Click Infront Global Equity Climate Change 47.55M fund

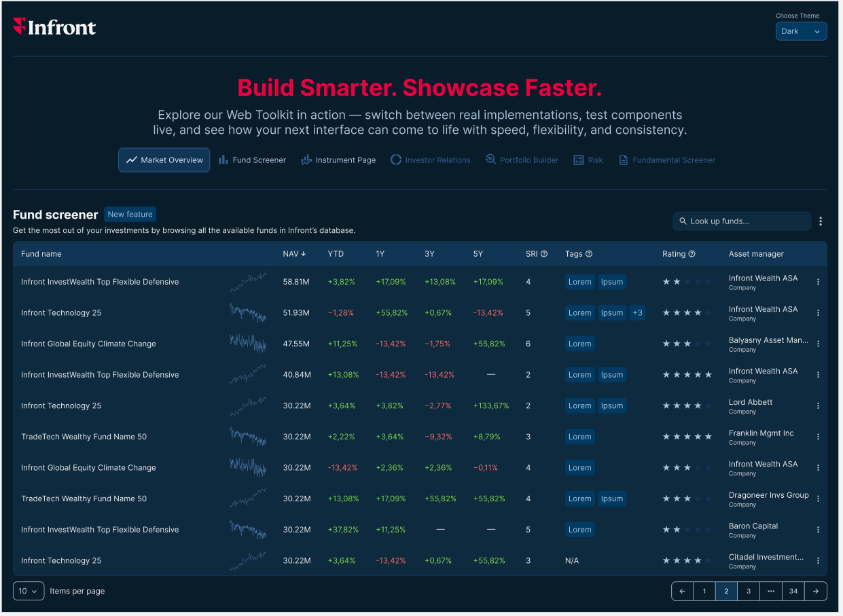(88, 344)
